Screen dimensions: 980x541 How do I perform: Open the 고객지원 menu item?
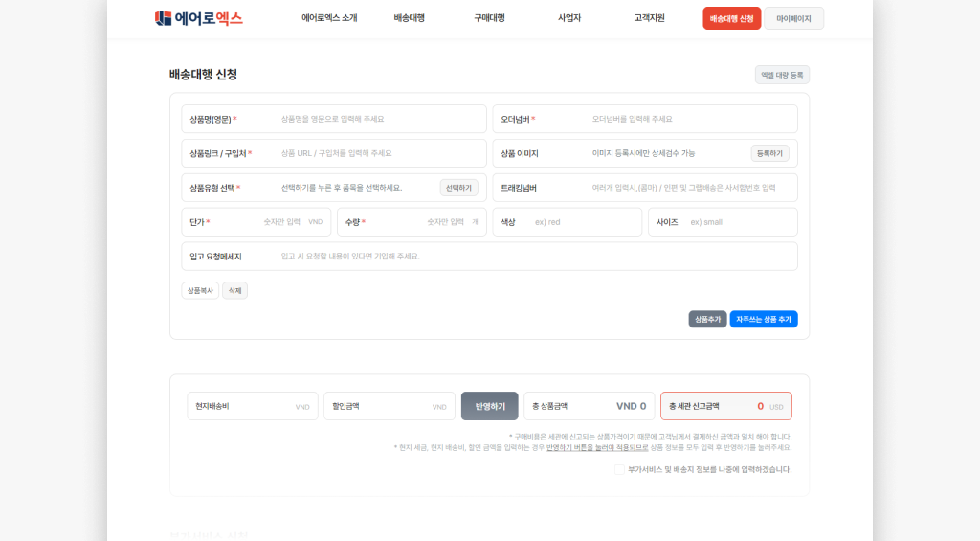pos(650,18)
